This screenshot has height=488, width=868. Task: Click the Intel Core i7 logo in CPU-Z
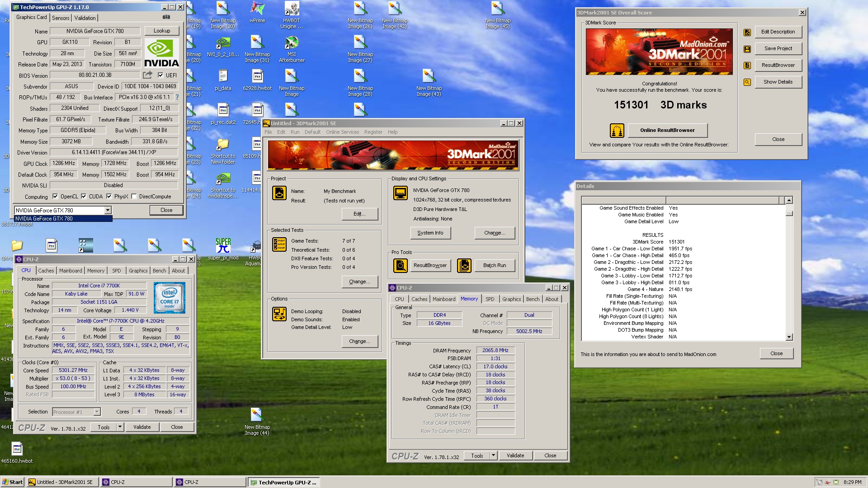coord(170,298)
